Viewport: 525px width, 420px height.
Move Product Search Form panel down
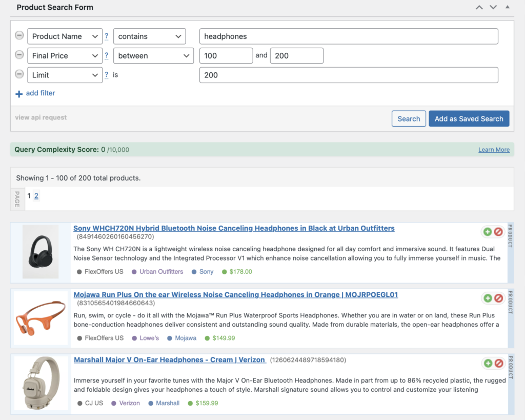click(x=493, y=7)
